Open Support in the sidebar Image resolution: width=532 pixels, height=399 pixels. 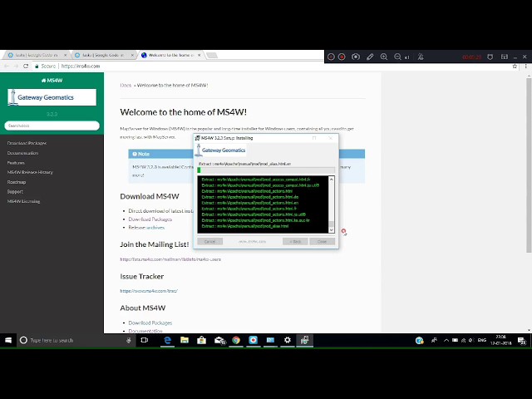pyautogui.click(x=15, y=192)
